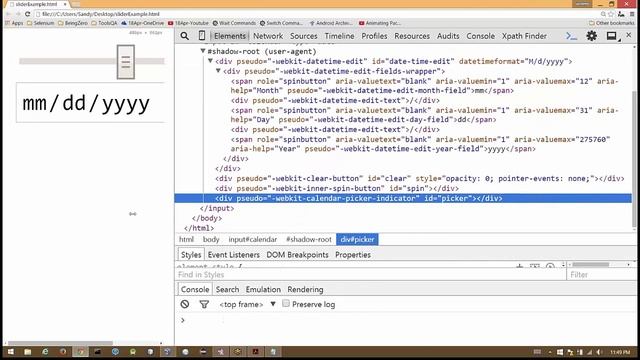Switch to the Sources panel

point(304,36)
